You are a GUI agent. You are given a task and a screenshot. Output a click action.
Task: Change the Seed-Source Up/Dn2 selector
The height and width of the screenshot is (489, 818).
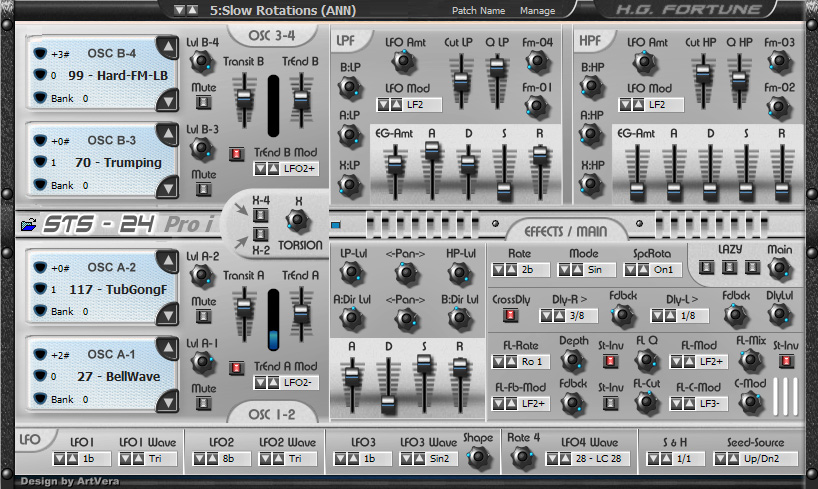click(755, 459)
